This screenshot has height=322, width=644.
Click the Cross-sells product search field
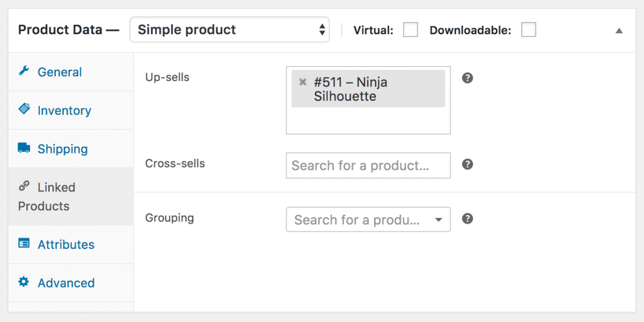pos(368,165)
